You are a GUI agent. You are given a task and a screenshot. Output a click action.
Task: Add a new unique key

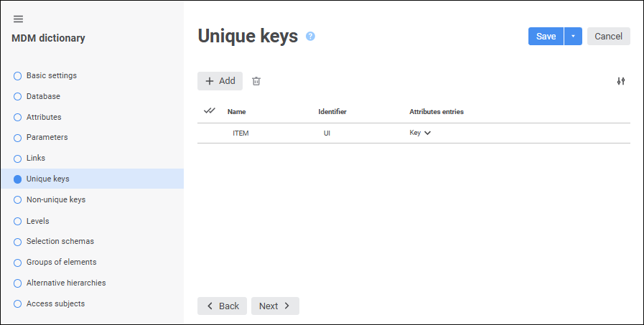coord(220,81)
